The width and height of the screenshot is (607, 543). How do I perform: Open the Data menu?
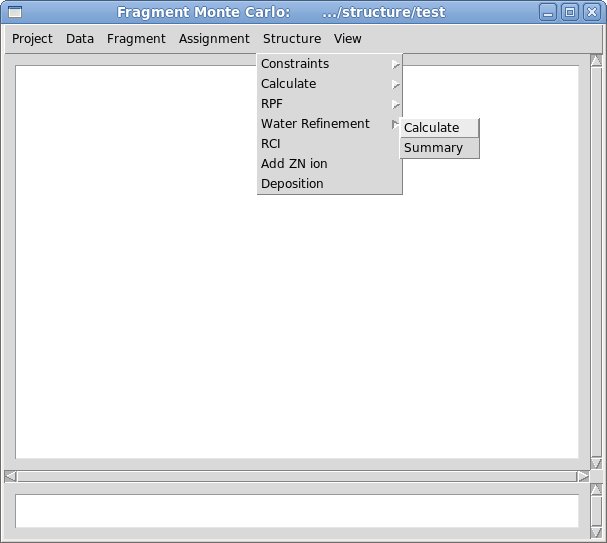pos(80,39)
